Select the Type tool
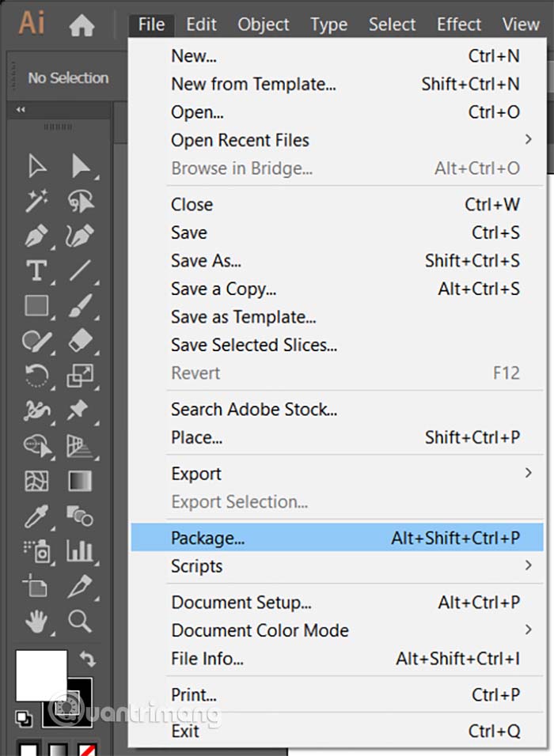554x756 pixels. point(36,270)
